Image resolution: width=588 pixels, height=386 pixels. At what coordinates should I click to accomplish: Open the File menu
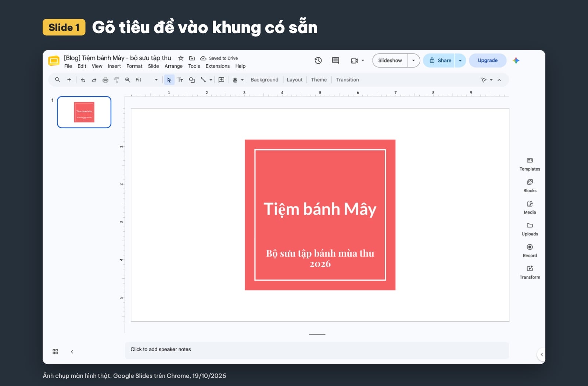(x=68, y=66)
